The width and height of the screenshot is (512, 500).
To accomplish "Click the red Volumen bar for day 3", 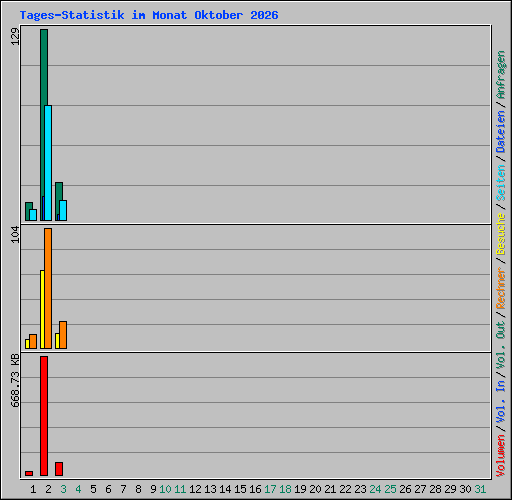I will pos(59,469).
